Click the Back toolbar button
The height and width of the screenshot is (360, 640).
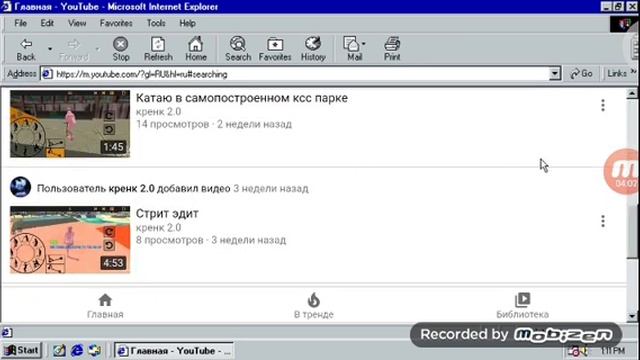pos(26,49)
